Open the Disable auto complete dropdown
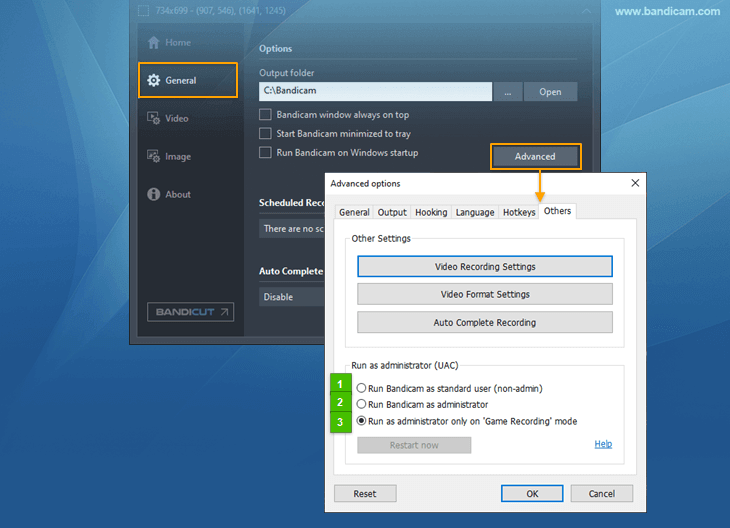The width and height of the screenshot is (730, 528). 292,297
